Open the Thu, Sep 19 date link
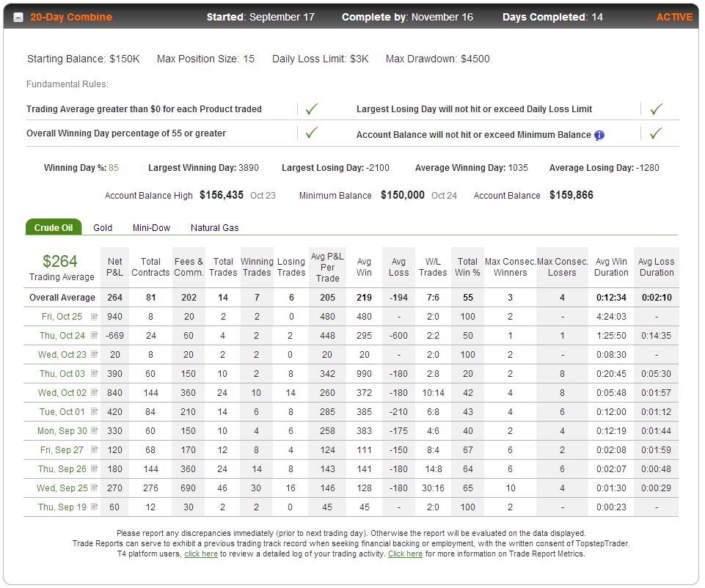 [62, 507]
